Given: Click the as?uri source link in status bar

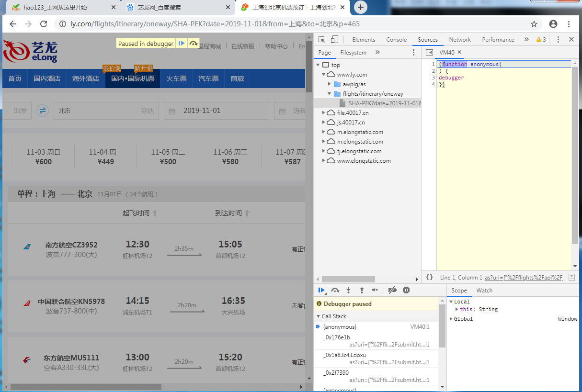Looking at the screenshot, I should pyautogui.click(x=524, y=278).
